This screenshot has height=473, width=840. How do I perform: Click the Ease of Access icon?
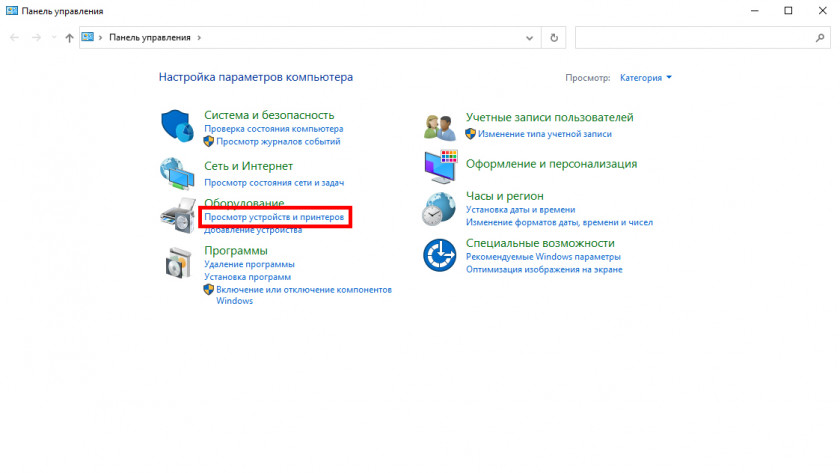[439, 255]
